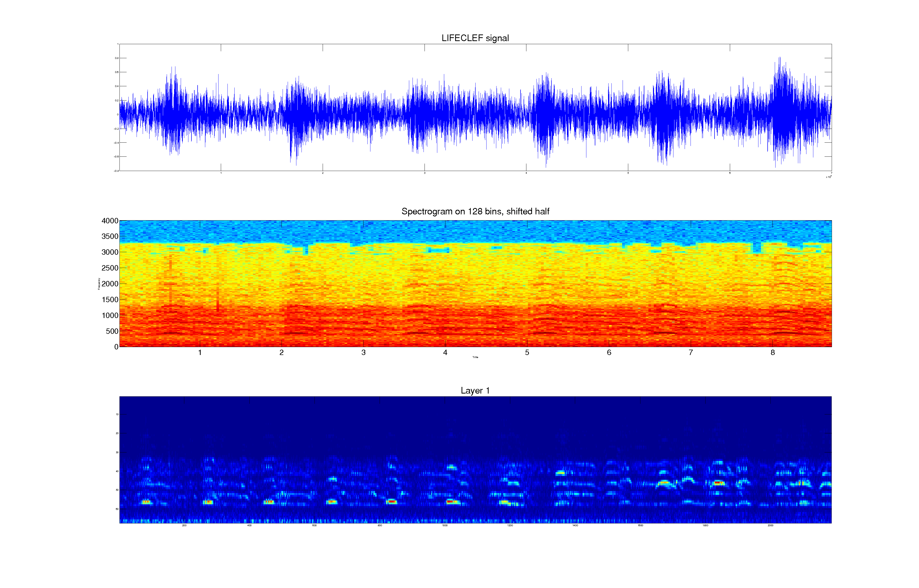The image size is (919, 588).
Task: Click the 4000 frequency tick label
Action: point(110,221)
